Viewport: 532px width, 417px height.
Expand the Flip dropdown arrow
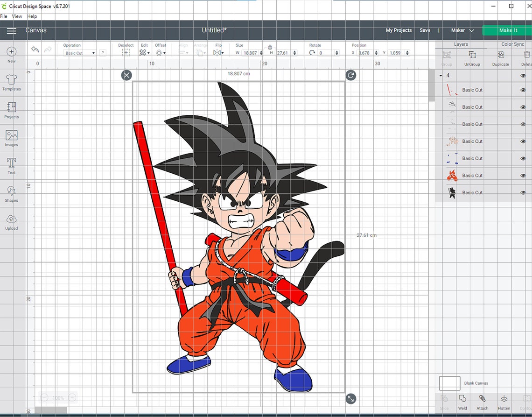(x=223, y=53)
